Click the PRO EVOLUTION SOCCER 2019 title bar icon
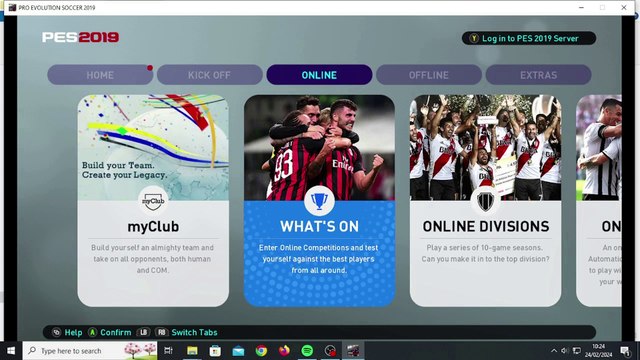This screenshot has height=360, width=640. point(12,7)
